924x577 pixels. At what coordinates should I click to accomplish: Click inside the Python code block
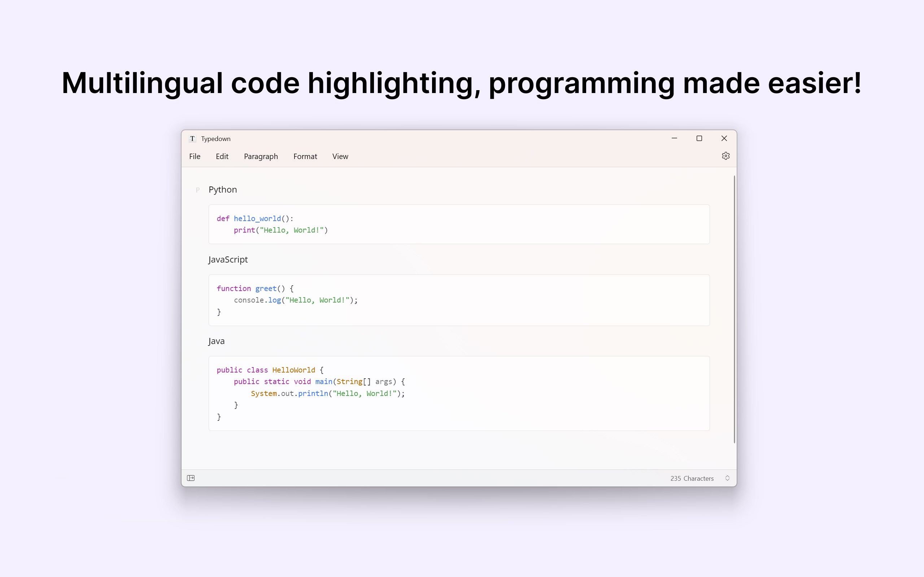(458, 224)
